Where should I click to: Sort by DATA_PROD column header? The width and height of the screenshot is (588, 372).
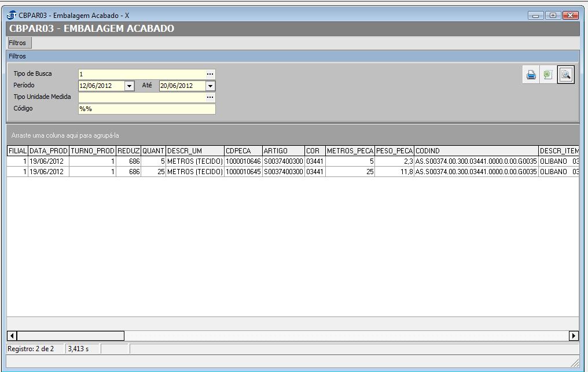tap(49, 151)
